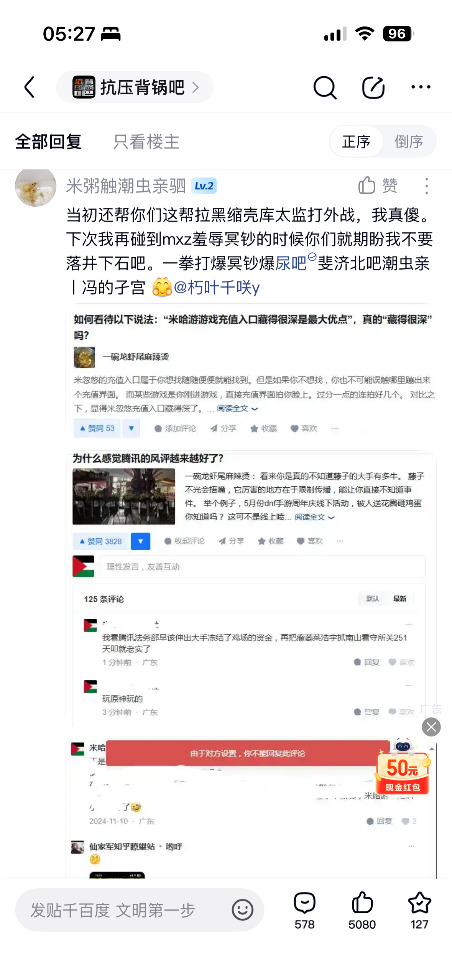This screenshot has width=452, height=980.
Task: Select 全部回复 tab
Action: [x=48, y=141]
